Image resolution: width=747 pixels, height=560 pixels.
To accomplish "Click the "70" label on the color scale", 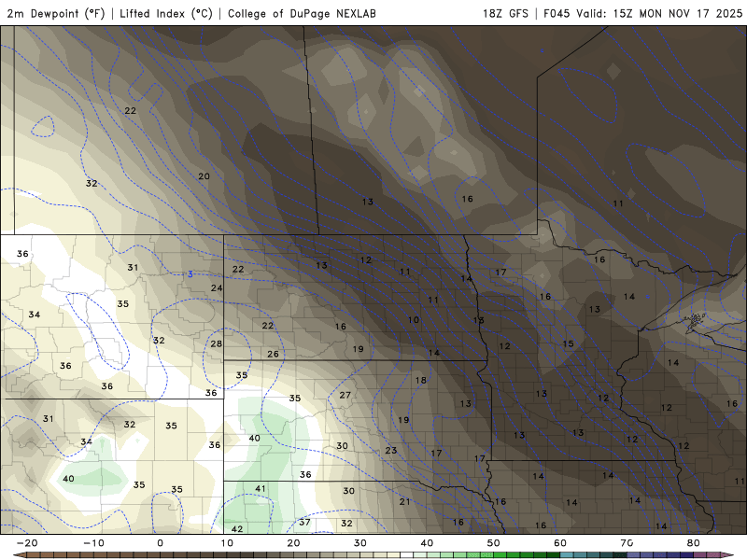I will [627, 543].
